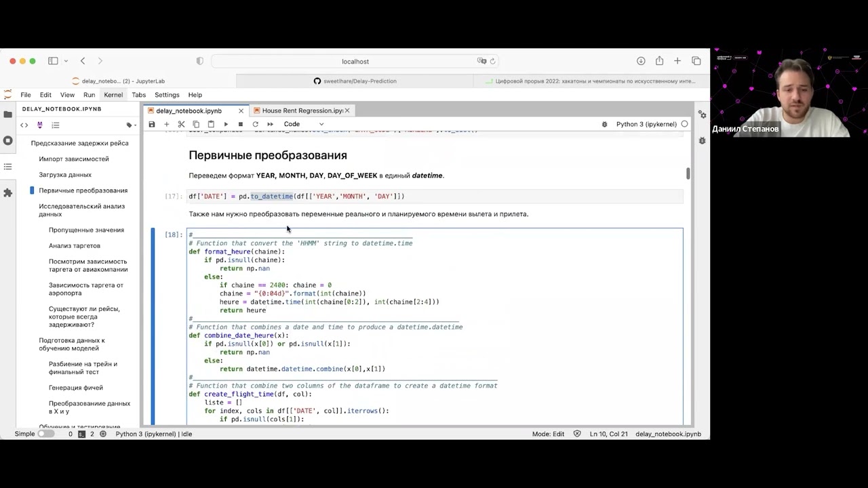Screen dimensions: 868x488
Task: Toggle markdown cells display in table of contents
Action: coord(39,125)
